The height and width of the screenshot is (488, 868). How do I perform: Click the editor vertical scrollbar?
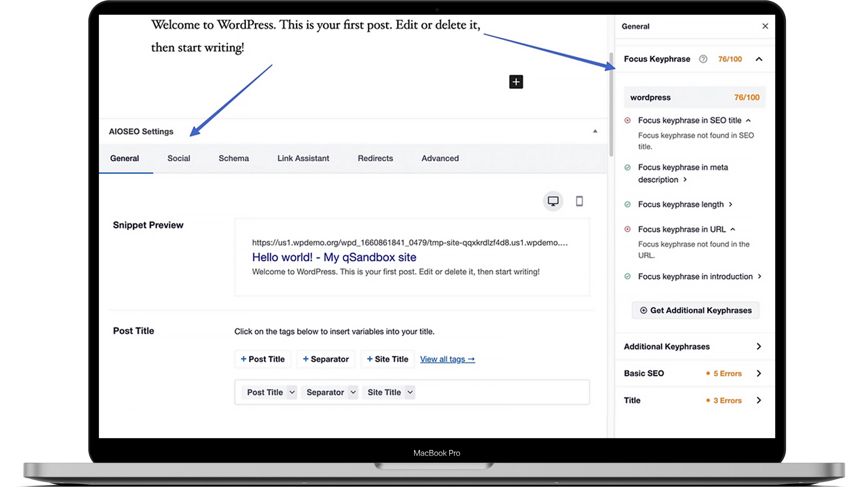coord(611,105)
